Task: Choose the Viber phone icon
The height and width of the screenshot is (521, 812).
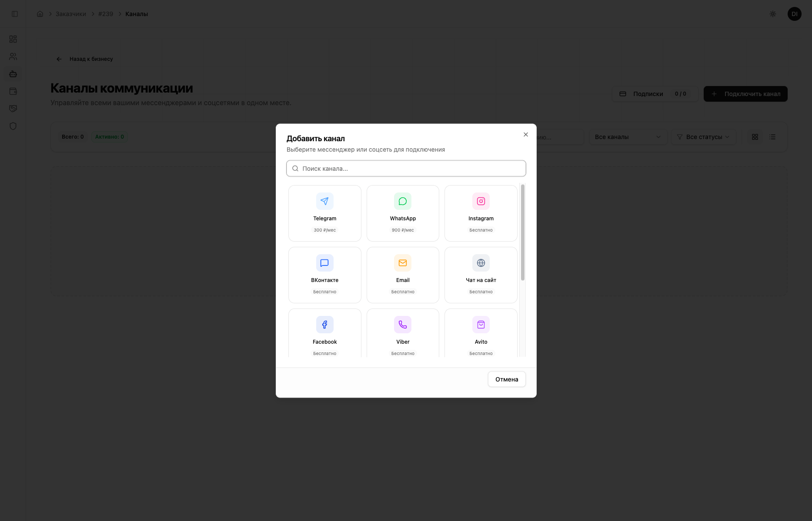Action: (403, 325)
